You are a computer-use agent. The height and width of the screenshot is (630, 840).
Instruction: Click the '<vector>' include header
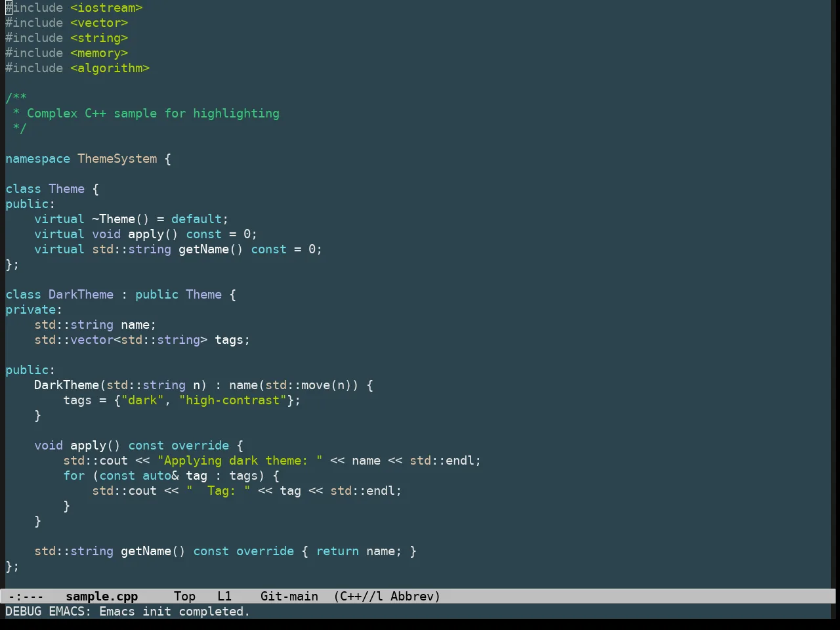[99, 23]
